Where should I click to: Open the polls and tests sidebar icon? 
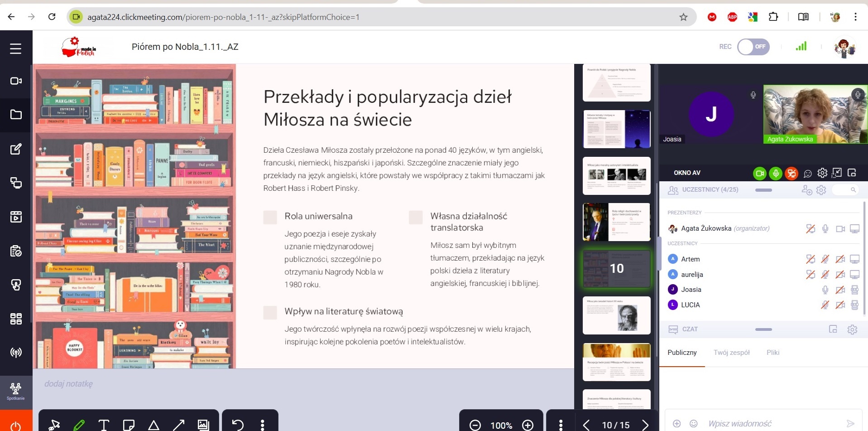click(16, 251)
